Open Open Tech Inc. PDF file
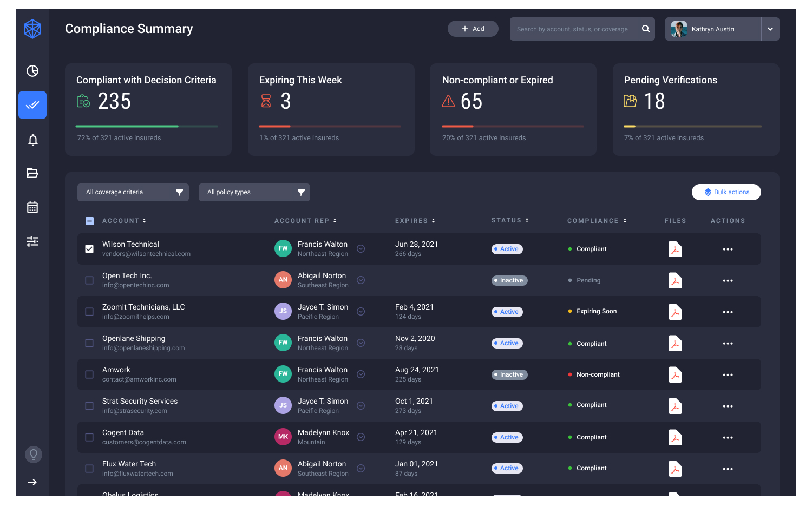Viewport: 812px width, 506px height. click(675, 281)
